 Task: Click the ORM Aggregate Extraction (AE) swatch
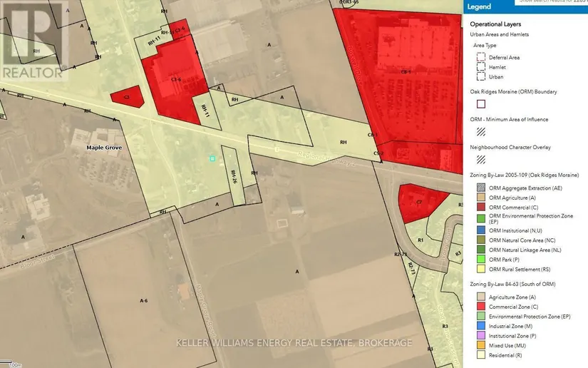coord(481,188)
